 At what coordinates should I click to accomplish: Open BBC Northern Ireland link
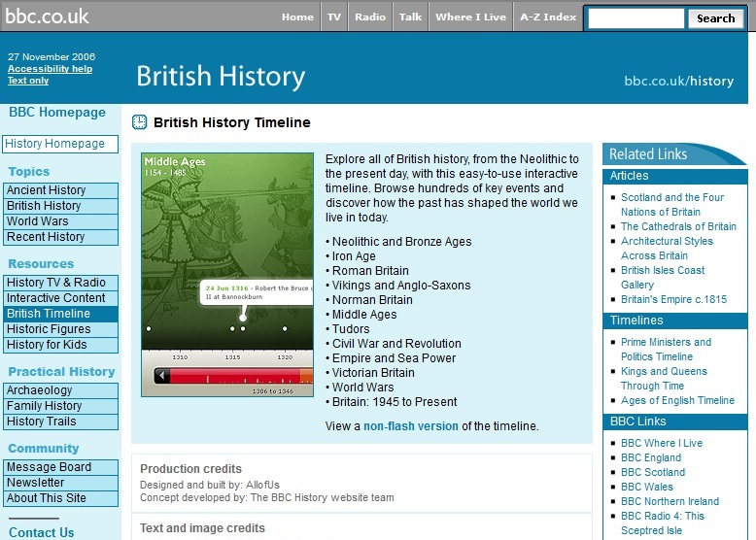coord(670,501)
